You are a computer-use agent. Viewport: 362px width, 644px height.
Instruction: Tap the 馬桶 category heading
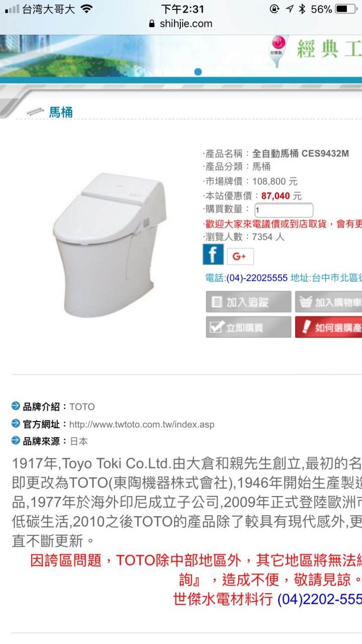61,112
